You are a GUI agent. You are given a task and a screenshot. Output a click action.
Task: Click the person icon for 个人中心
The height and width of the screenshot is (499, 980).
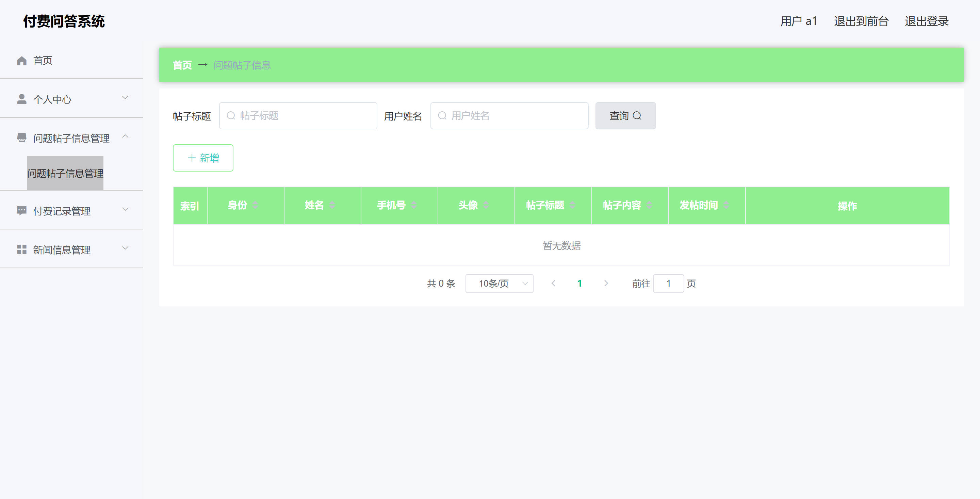point(22,99)
